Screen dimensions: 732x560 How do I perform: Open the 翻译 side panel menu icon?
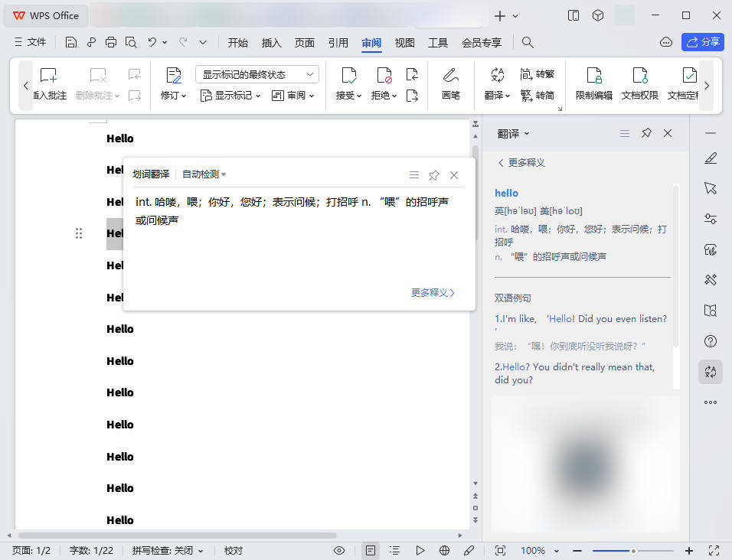click(x=625, y=134)
